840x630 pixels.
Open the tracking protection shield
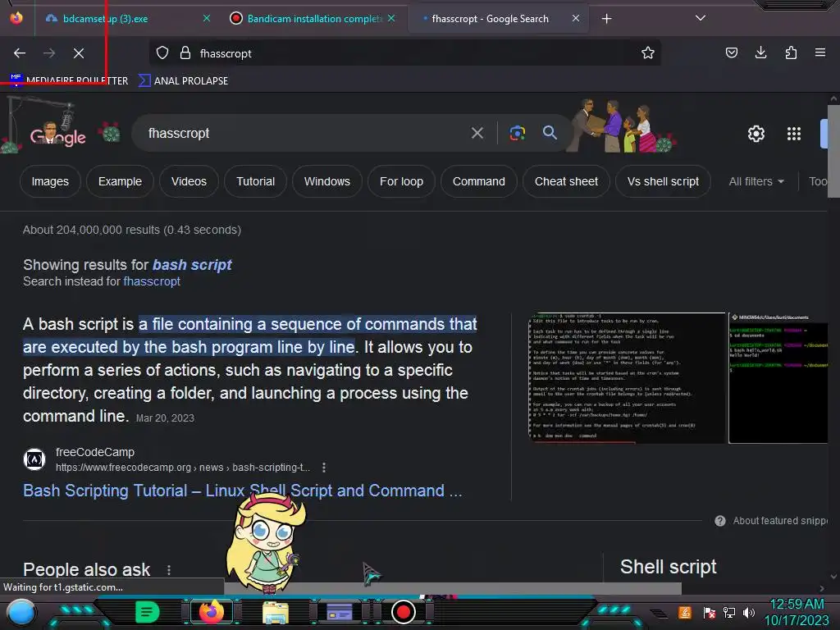(162, 53)
